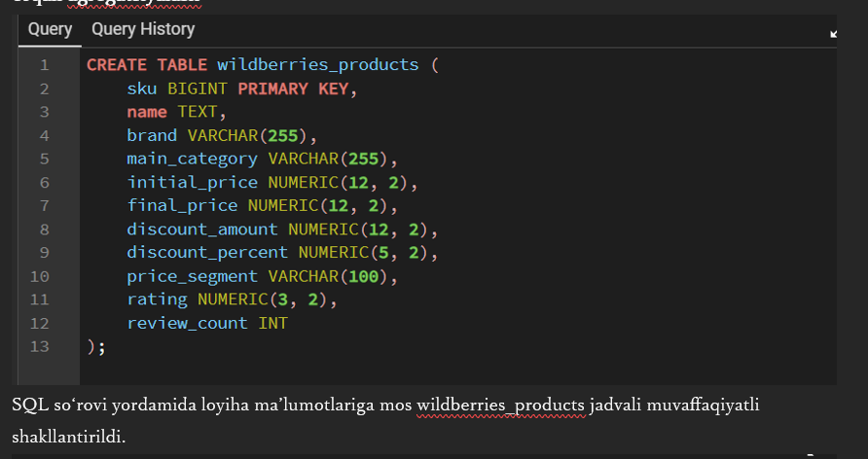Click line number 1 in gutter

coord(45,65)
